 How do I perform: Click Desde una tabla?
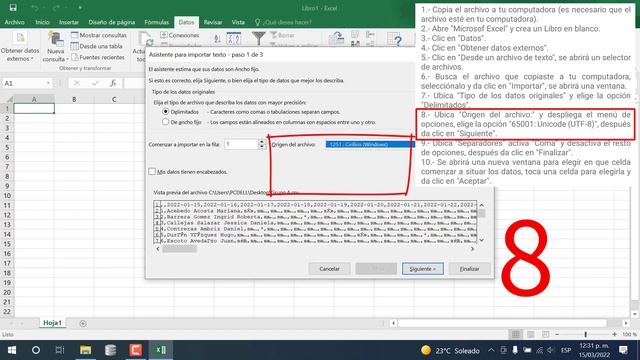97,46
